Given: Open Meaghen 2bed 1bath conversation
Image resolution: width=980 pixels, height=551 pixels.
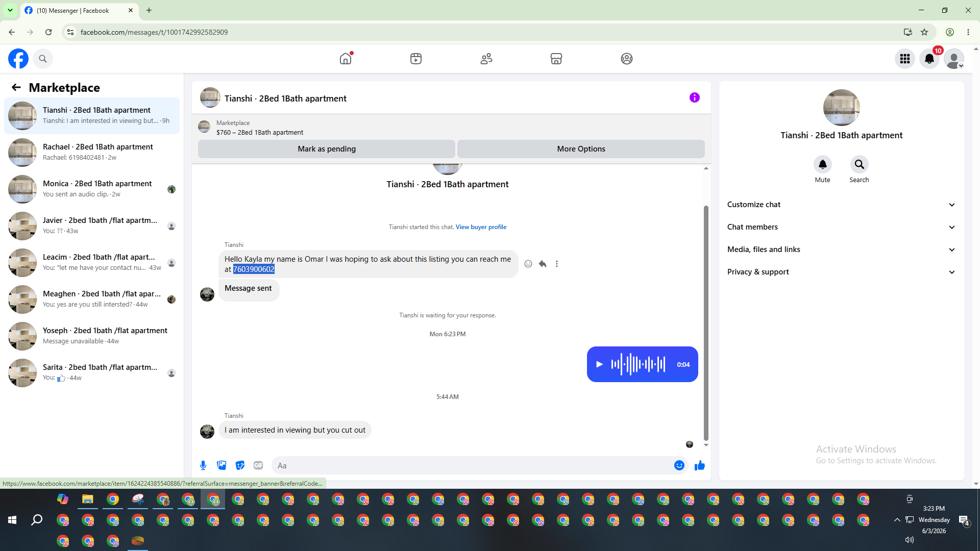Looking at the screenshot, I should click(x=92, y=299).
